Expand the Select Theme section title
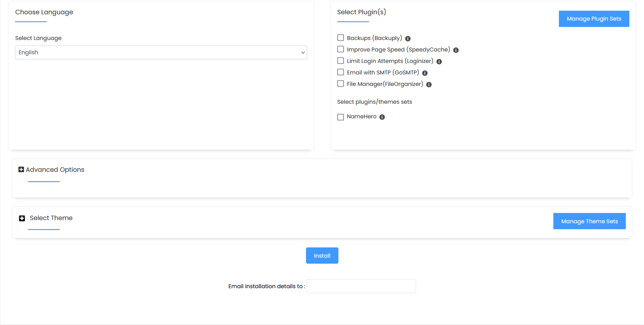 click(x=51, y=218)
